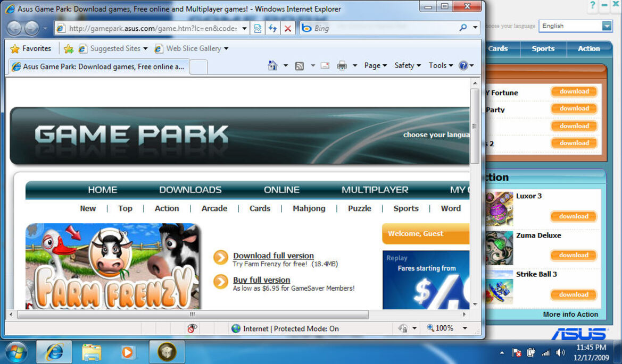Click the network signal tray icon
Viewport: 622px width, 364px height.
[546, 352]
